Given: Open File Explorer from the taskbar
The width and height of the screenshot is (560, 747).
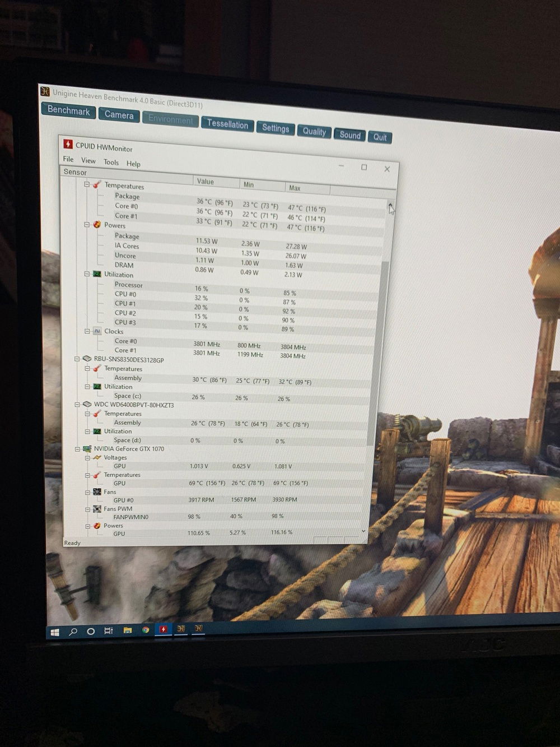Looking at the screenshot, I should pyautogui.click(x=128, y=630).
